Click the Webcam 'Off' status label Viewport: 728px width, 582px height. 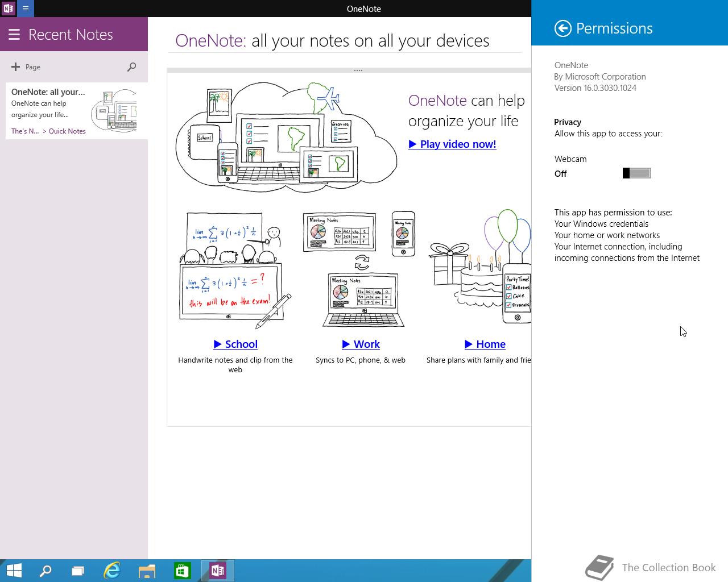click(561, 174)
